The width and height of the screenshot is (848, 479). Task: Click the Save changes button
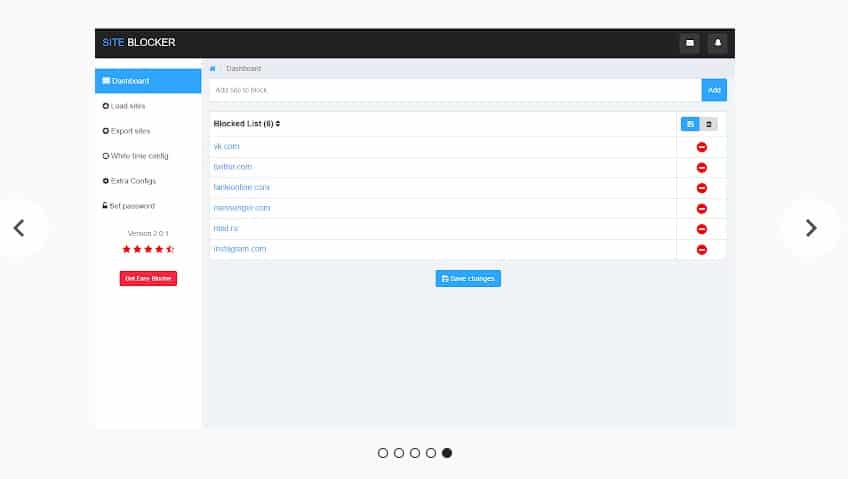coord(468,278)
